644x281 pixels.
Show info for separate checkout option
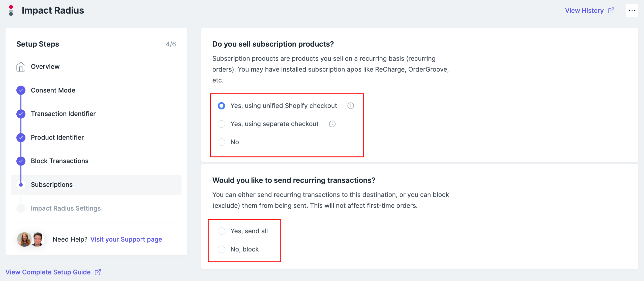click(332, 124)
